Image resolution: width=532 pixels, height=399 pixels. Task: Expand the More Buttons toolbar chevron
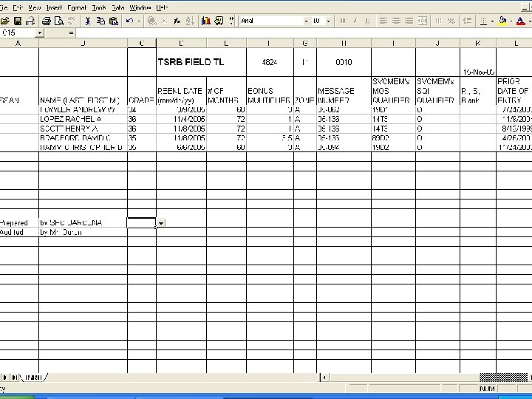[x=231, y=21]
